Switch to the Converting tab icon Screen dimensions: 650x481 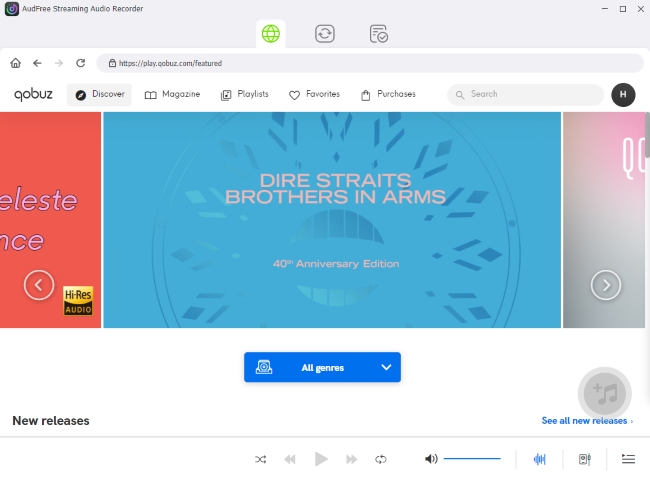click(x=325, y=34)
